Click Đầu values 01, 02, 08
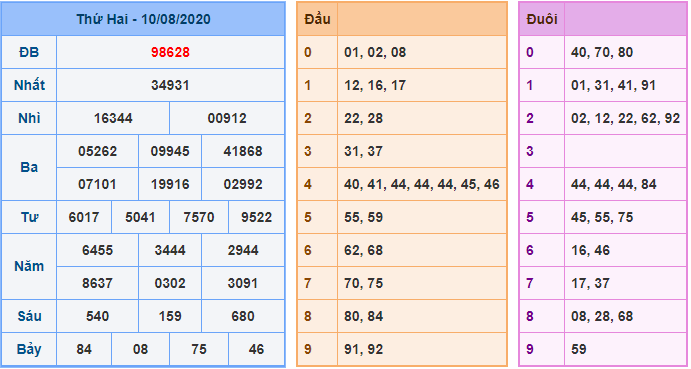Viewport: 691px width, 369px height. (375, 52)
